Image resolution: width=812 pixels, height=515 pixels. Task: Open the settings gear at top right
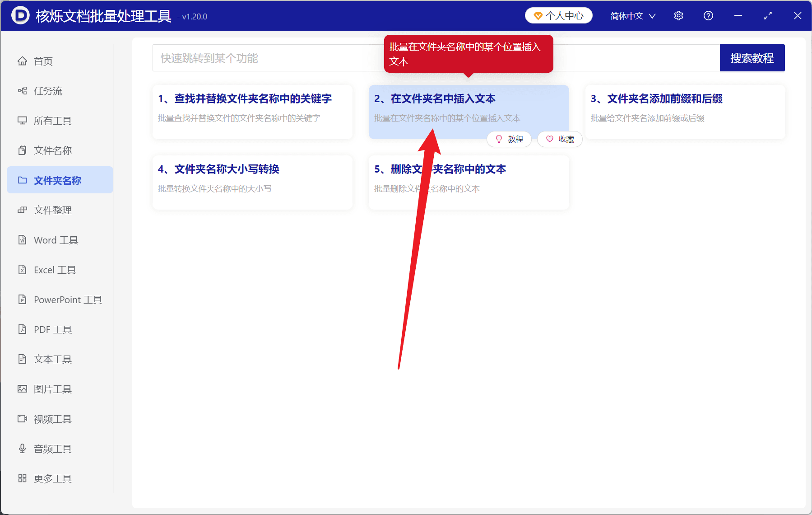[678, 15]
